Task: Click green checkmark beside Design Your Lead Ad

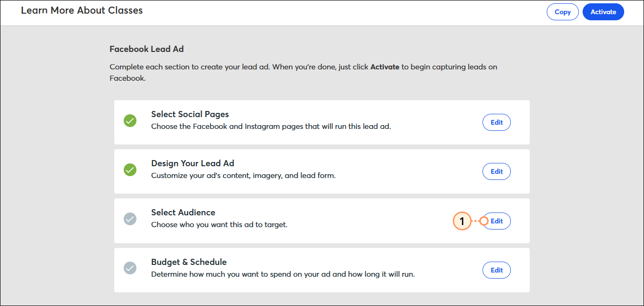Action: click(130, 170)
